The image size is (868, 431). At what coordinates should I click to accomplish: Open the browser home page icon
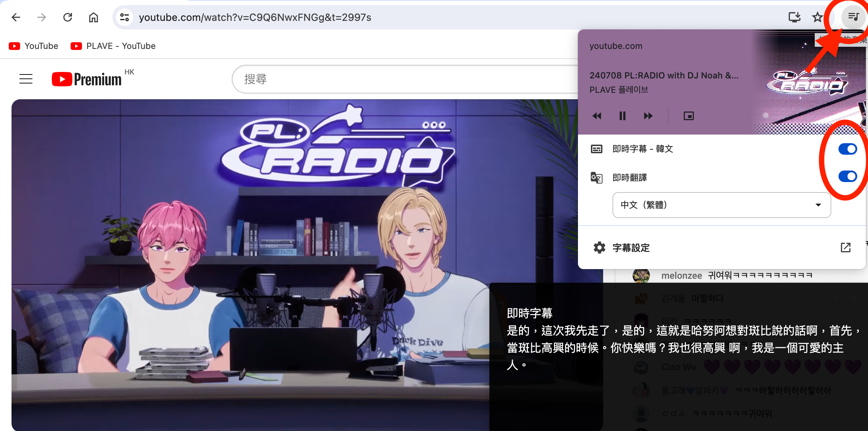point(94,17)
